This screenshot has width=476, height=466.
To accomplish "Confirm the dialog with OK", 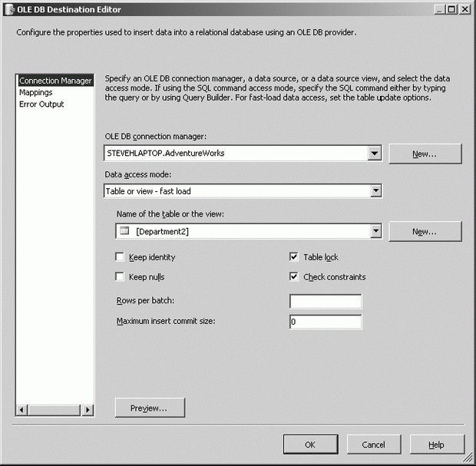I will [311, 445].
